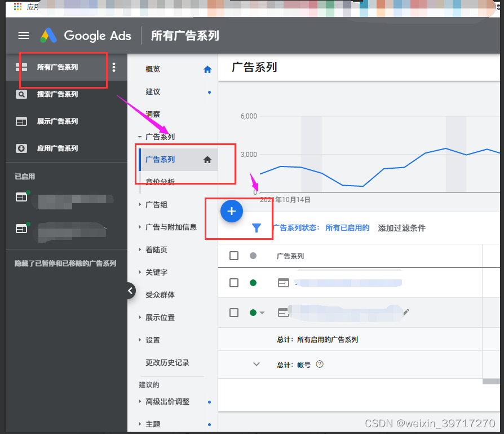Expand the 高级出价调整 section

point(139,401)
